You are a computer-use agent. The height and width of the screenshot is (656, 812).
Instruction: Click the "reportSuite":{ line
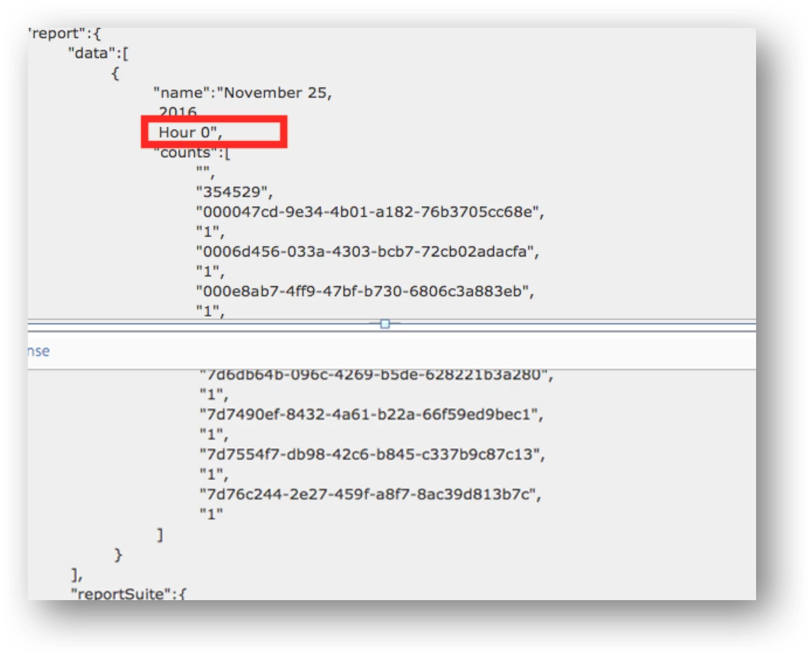128,593
